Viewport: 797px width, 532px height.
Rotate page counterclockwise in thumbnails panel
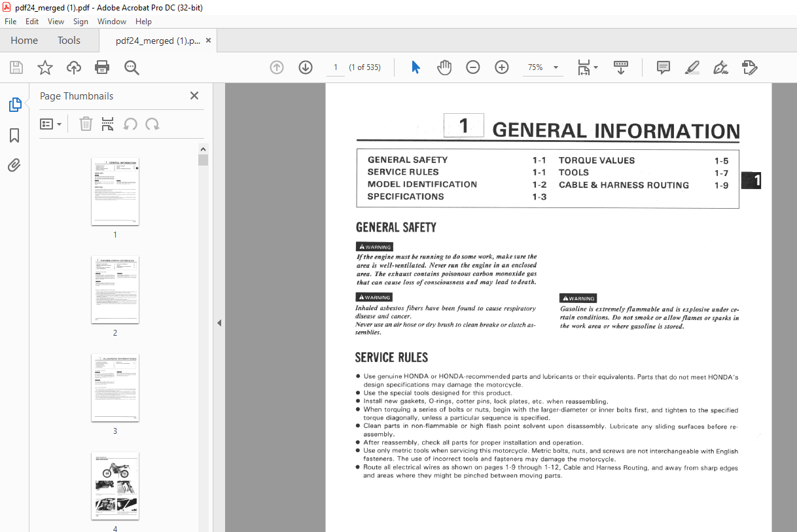coord(130,124)
